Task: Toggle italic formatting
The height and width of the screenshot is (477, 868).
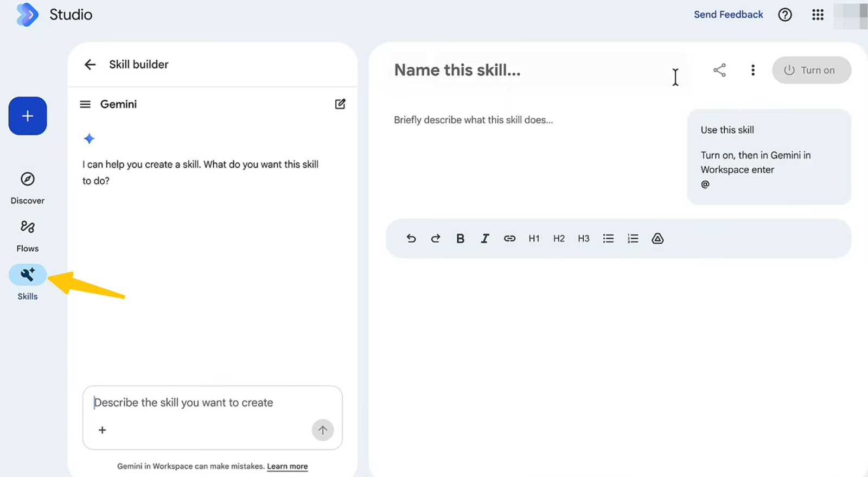Action: (485, 238)
